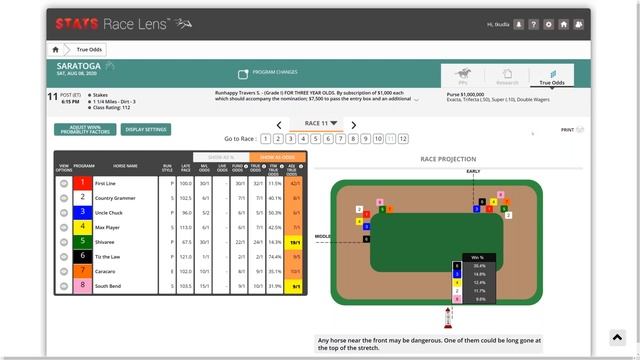Go to the next race arrow
The image size is (640, 360).
pos(353,125)
